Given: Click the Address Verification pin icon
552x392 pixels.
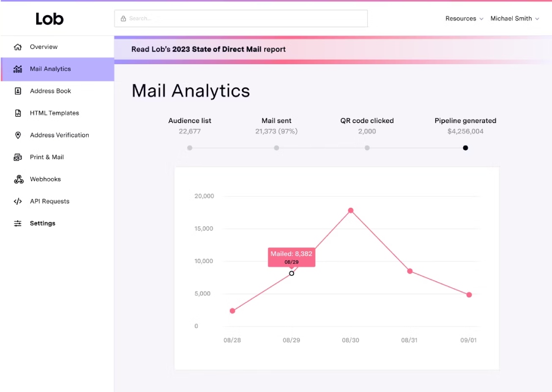Looking at the screenshot, I should tap(18, 135).
